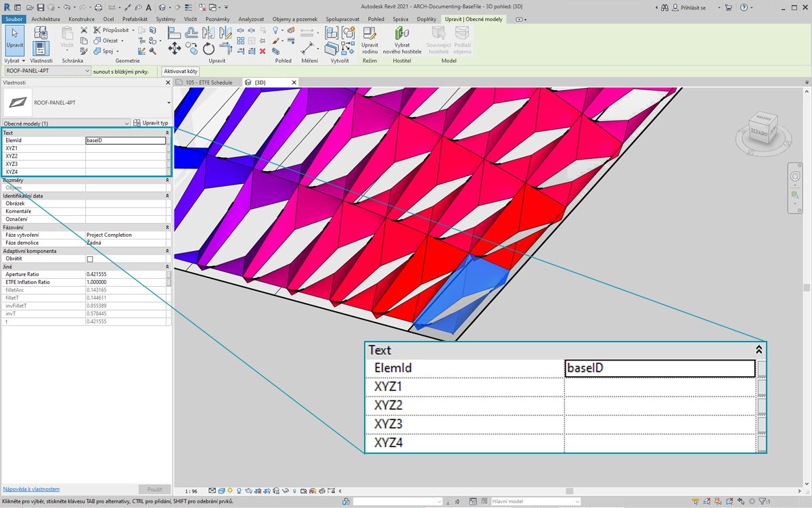Click the shopping cart icon in title bar

point(728,7)
